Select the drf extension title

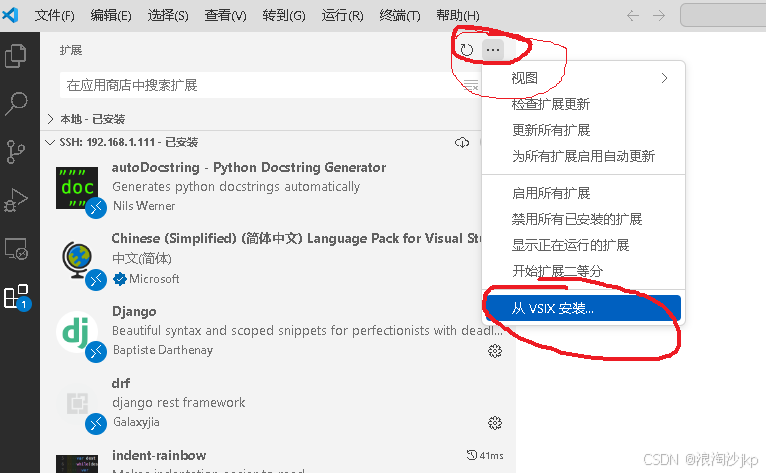tap(121, 383)
